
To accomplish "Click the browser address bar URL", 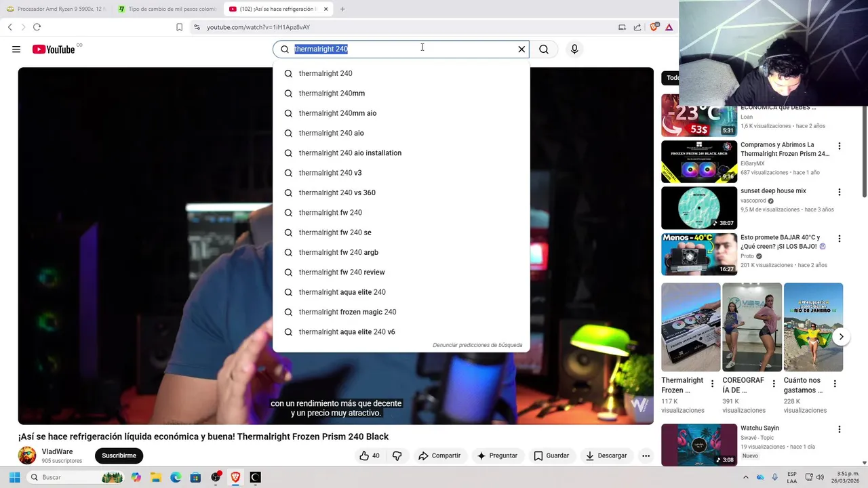I will tap(258, 27).
